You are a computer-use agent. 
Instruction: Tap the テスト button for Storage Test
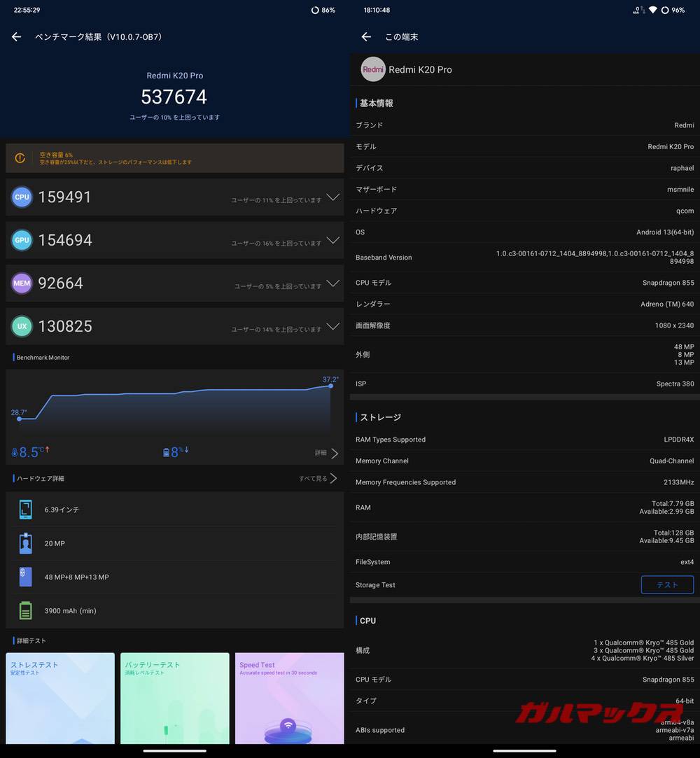tap(667, 585)
